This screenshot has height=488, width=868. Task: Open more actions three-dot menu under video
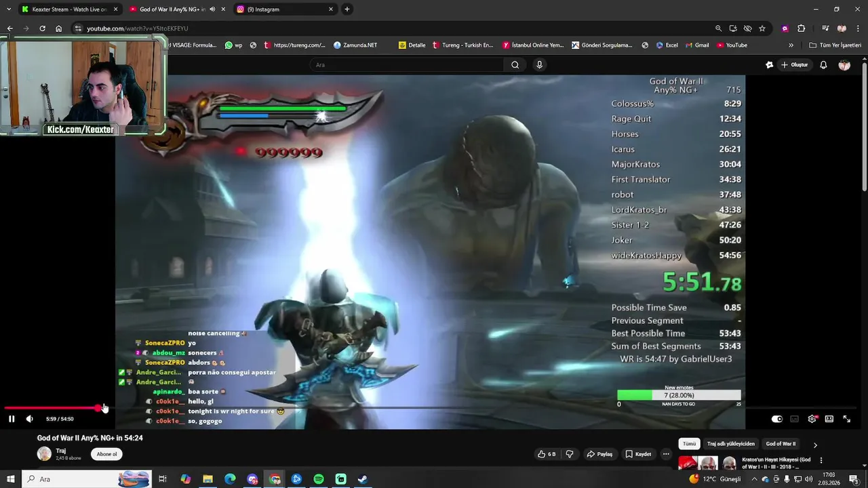pos(666,454)
